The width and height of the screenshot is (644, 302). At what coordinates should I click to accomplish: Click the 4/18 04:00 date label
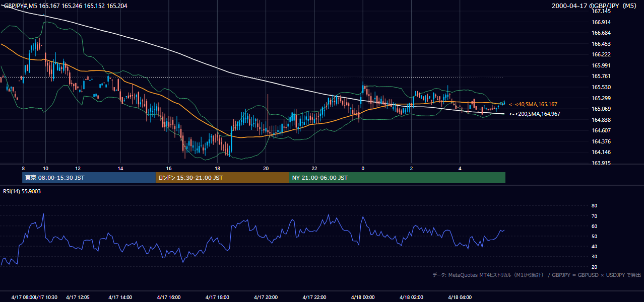point(460,297)
